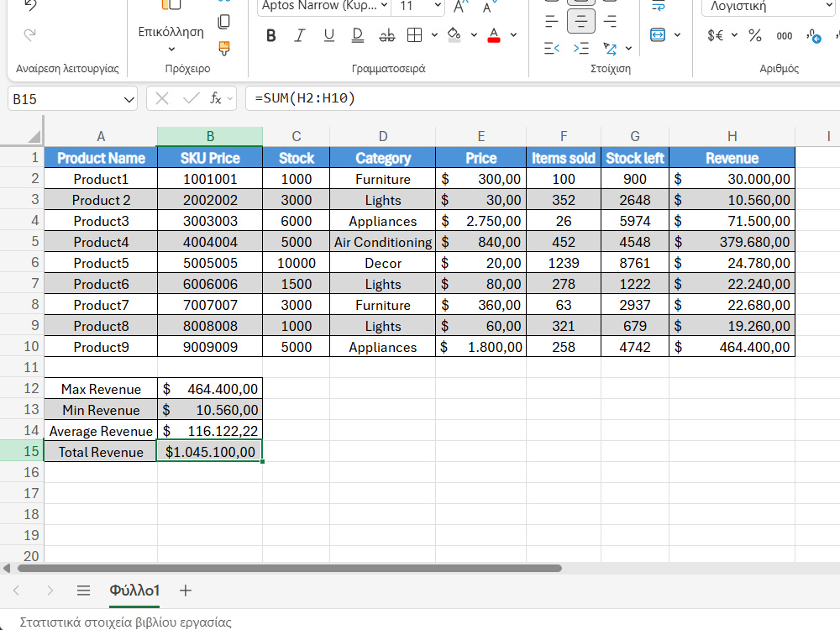This screenshot has width=840, height=630.
Task: Select column B header
Action: click(210, 137)
